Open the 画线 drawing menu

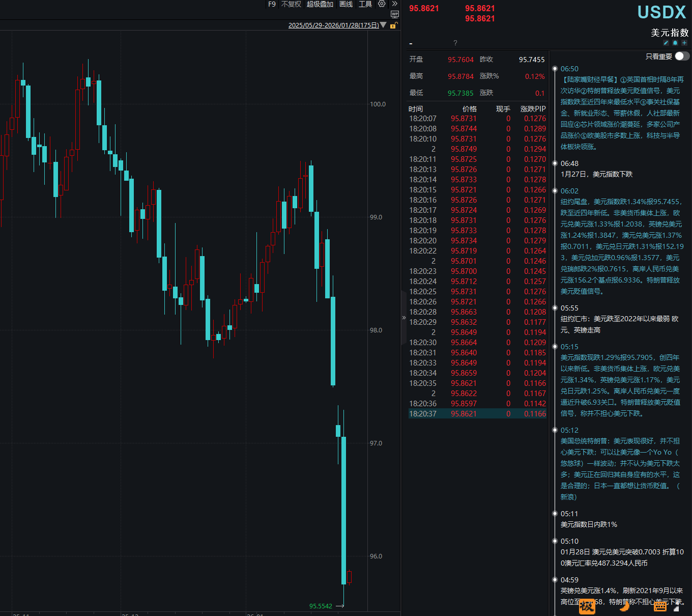346,4
